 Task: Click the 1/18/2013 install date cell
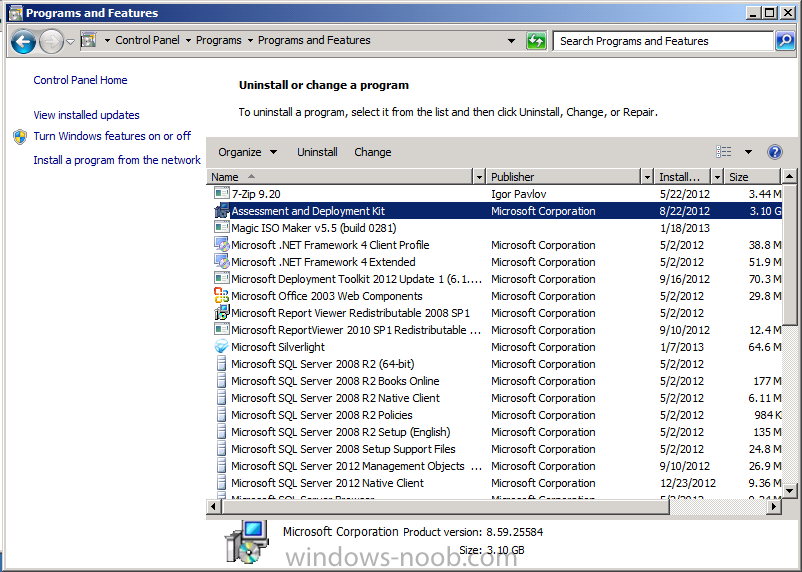pyautogui.click(x=685, y=228)
